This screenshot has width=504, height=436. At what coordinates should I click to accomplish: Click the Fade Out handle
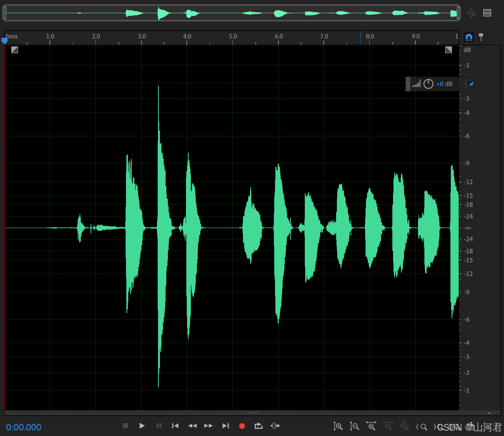pos(449,50)
